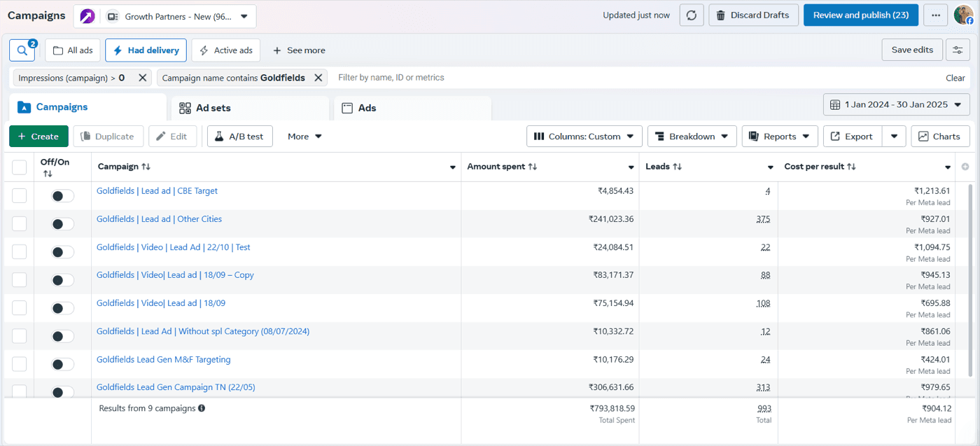Switch to the Ads tab

(x=412, y=108)
